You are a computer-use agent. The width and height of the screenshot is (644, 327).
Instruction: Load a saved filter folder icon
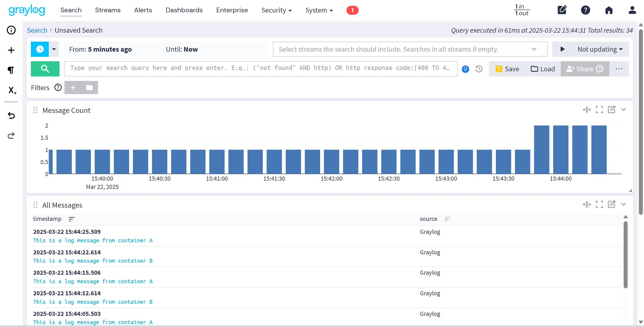coord(89,88)
